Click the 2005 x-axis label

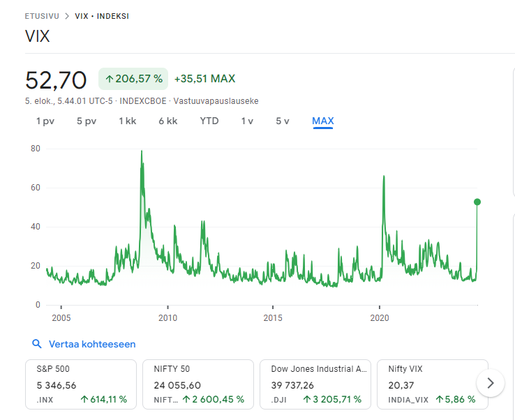pyautogui.click(x=61, y=318)
